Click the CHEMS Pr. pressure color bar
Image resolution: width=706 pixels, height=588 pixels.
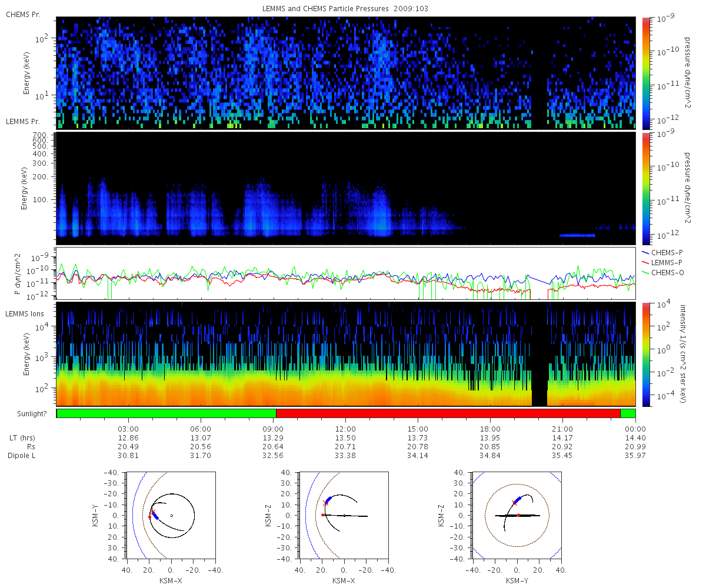pyautogui.click(x=645, y=73)
